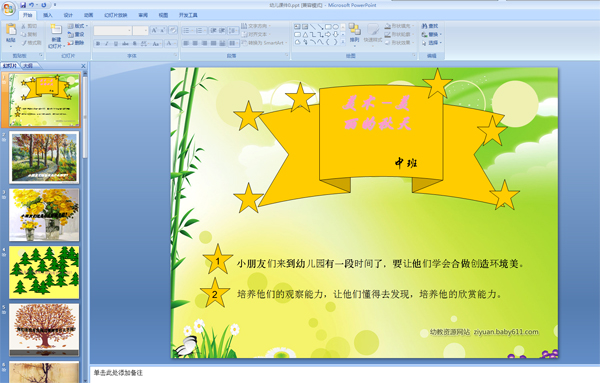The width and height of the screenshot is (600, 383).
Task: Open the font name combo box
Action: click(x=112, y=31)
